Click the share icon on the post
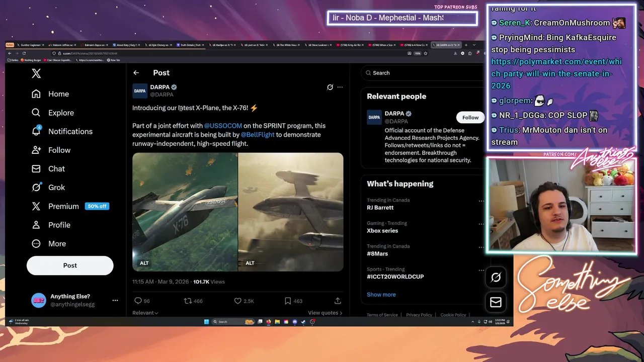Screen dimensions: 644x362 [x=338, y=301]
